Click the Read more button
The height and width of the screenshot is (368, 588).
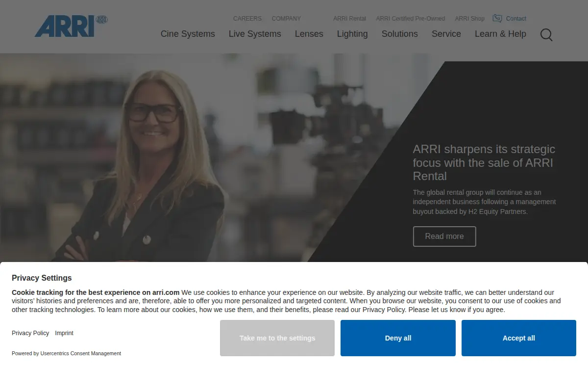tap(444, 237)
